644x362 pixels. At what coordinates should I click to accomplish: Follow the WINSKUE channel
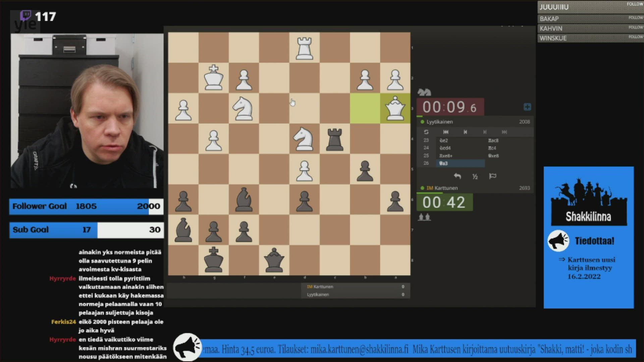click(x=635, y=37)
